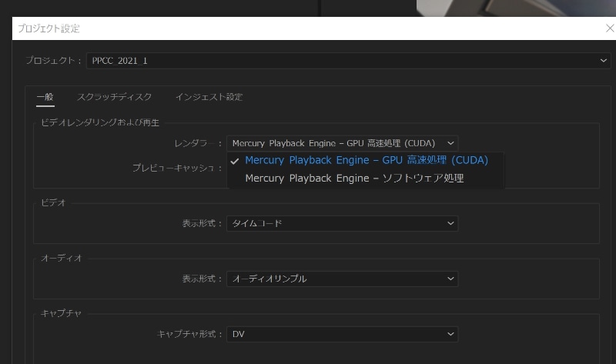The width and height of the screenshot is (616, 364).
Task: Switch to the 一般 tab
Action: [x=45, y=97]
